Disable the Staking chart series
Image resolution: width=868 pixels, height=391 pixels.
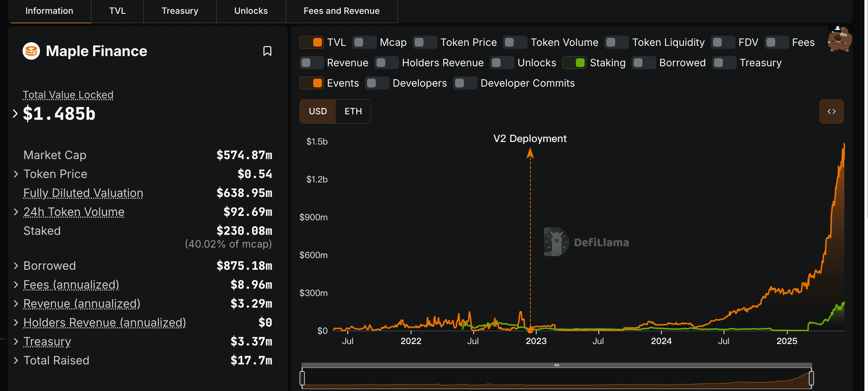[x=574, y=63]
